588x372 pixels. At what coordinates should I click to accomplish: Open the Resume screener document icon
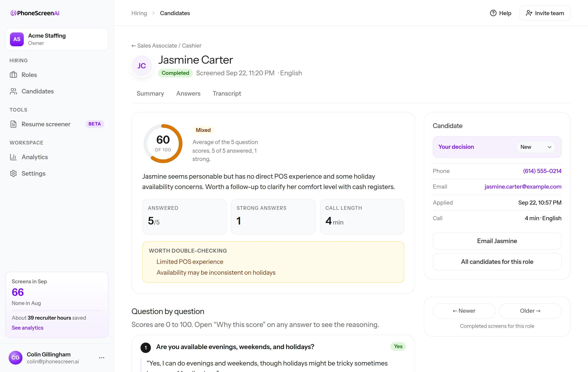13,124
